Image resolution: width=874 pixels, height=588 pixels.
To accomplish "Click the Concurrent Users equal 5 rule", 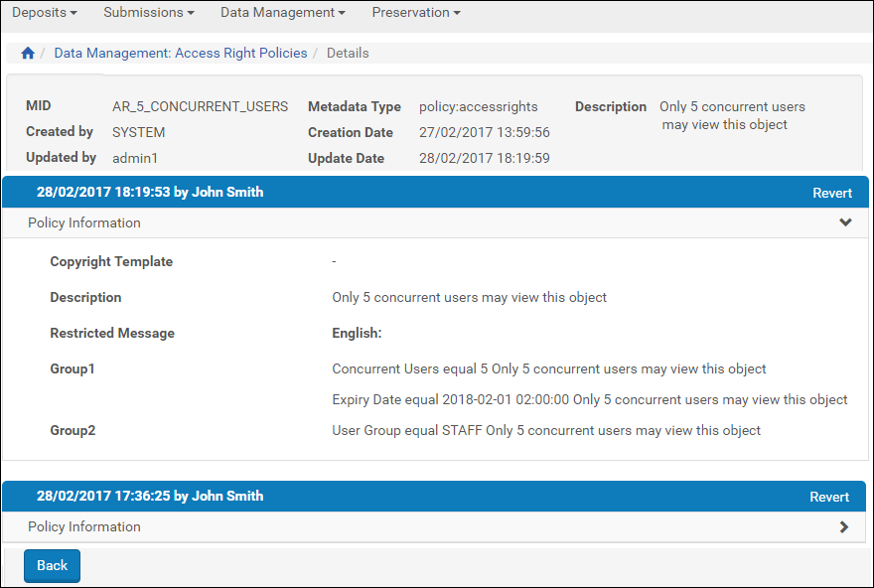I will click(x=548, y=369).
